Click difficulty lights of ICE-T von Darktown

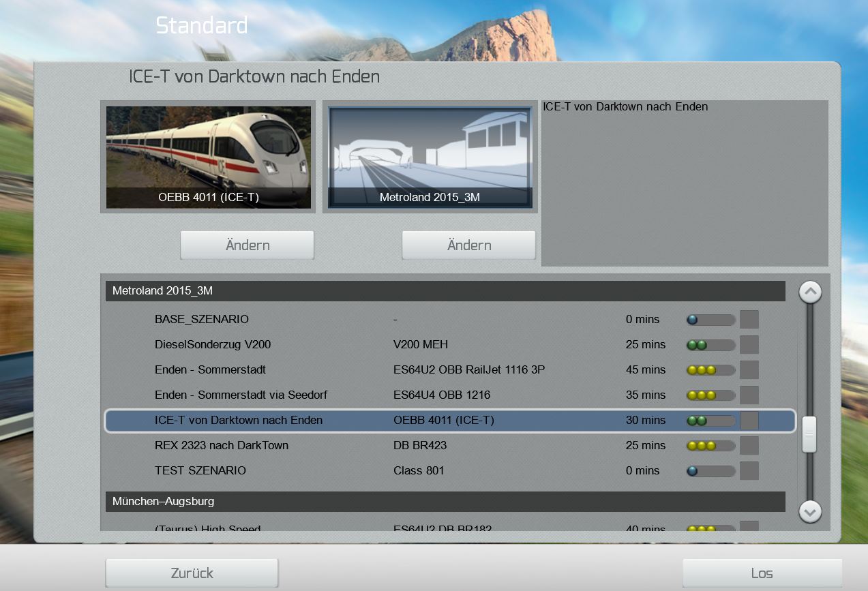711,421
